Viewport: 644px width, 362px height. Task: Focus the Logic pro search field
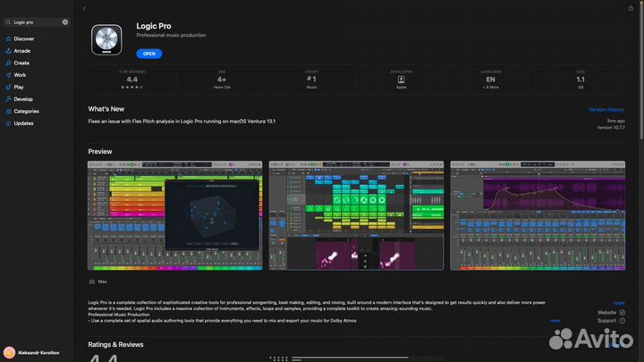(x=36, y=22)
